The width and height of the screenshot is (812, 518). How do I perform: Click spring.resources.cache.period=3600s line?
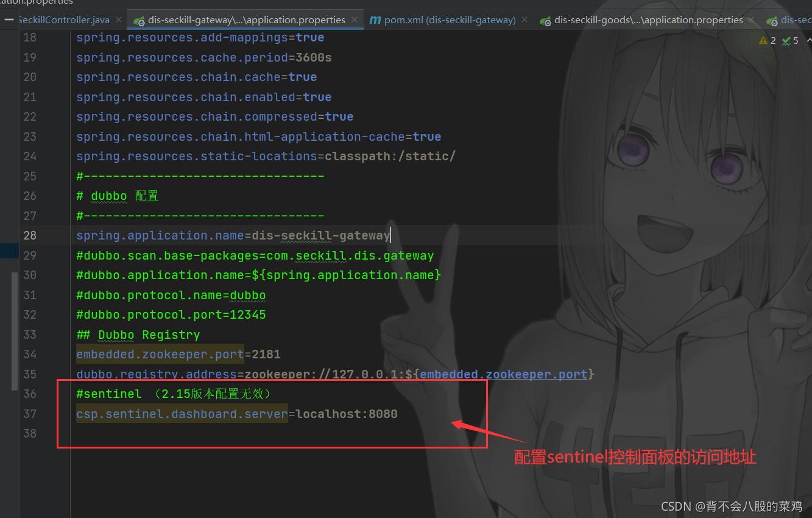pyautogui.click(x=204, y=57)
